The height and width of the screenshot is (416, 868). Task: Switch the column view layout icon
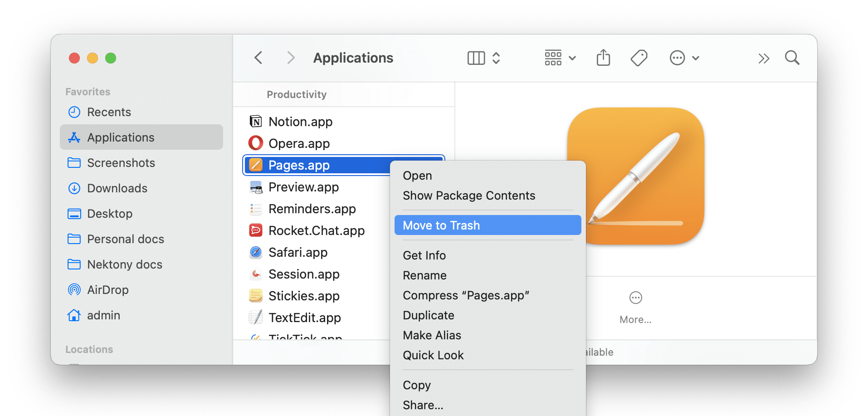point(476,58)
